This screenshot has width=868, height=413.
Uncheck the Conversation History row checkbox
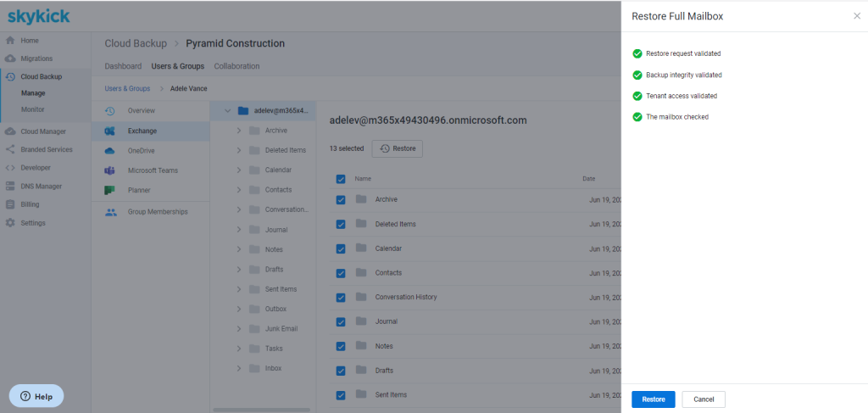pyautogui.click(x=341, y=298)
